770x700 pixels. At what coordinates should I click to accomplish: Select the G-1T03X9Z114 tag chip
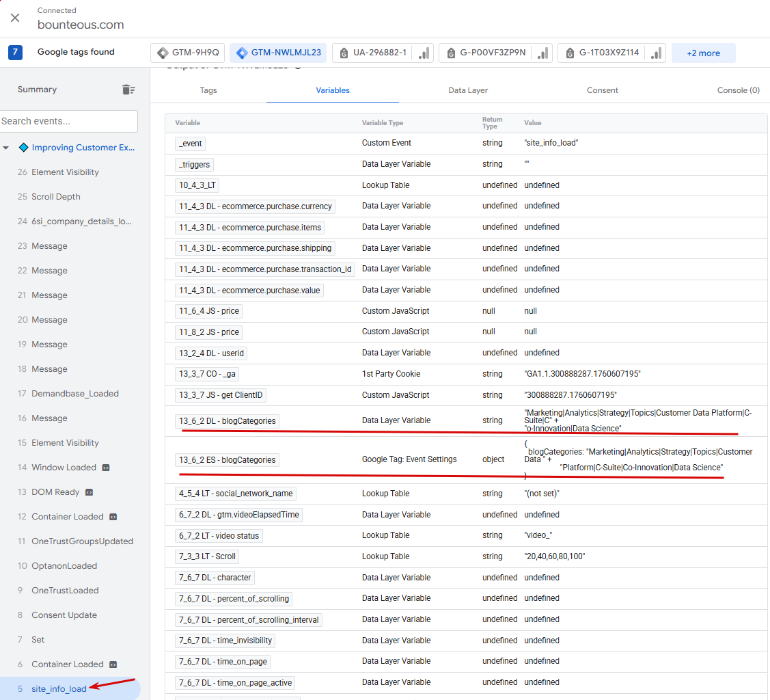click(612, 53)
